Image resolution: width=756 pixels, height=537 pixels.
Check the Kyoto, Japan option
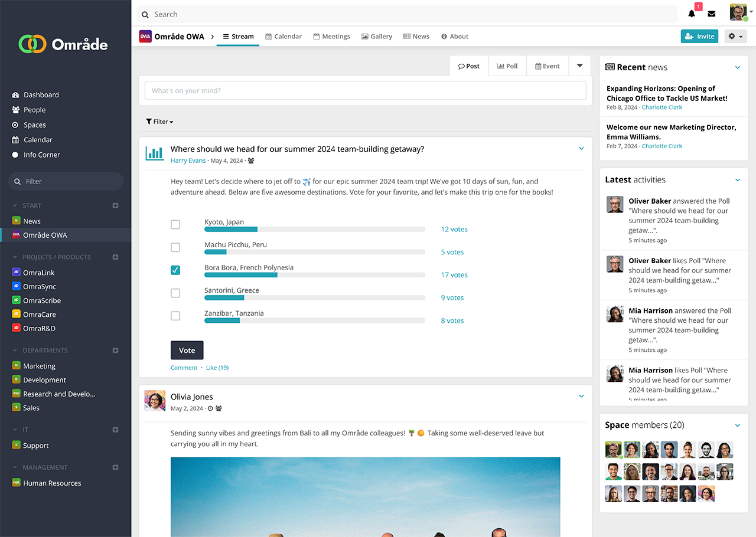(x=175, y=225)
